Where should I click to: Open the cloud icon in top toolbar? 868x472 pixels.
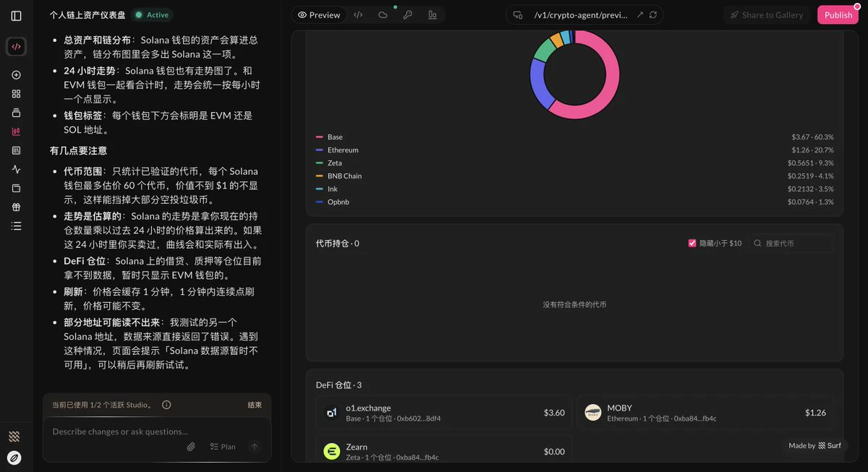[x=383, y=14]
